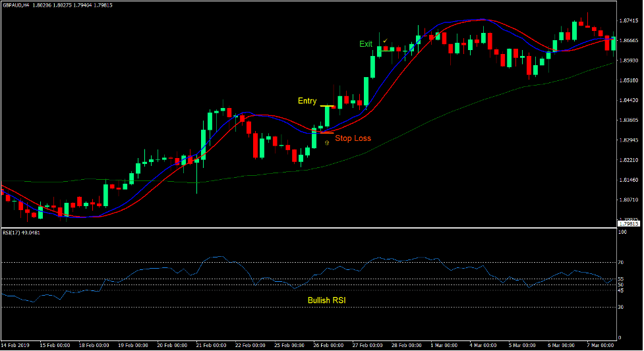644x351 pixels.
Task: Click the RSI(17) indicator label
Action: pos(23,233)
